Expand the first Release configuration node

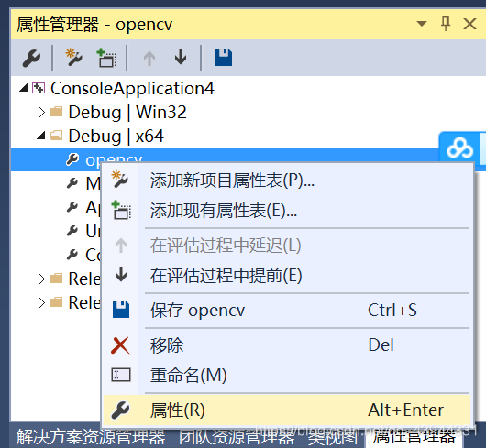coord(41,279)
